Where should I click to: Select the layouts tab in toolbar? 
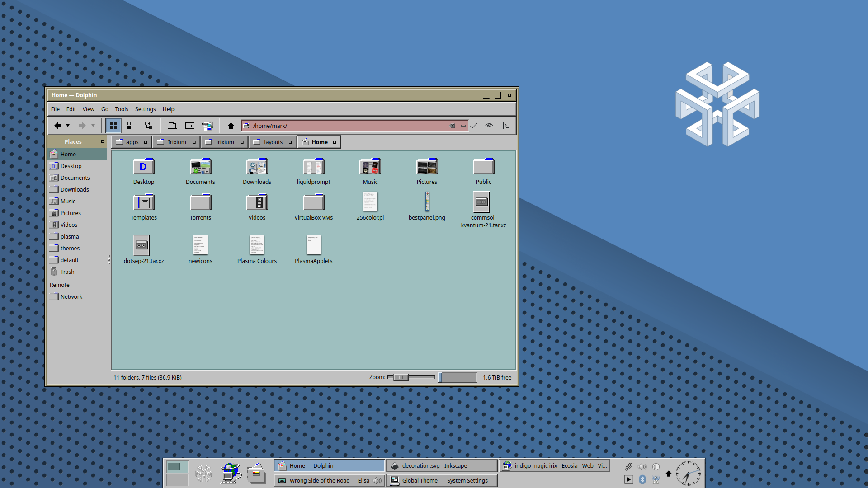coord(273,142)
